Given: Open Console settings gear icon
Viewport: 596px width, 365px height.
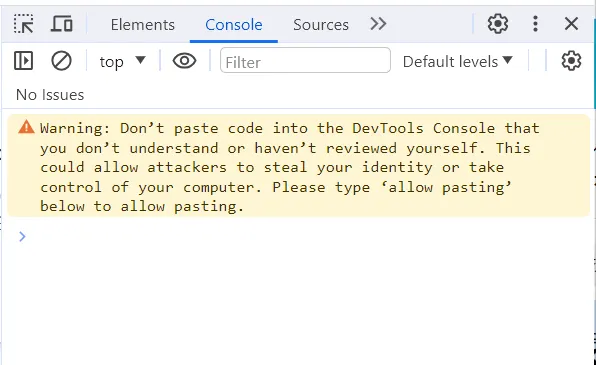Looking at the screenshot, I should click(571, 61).
